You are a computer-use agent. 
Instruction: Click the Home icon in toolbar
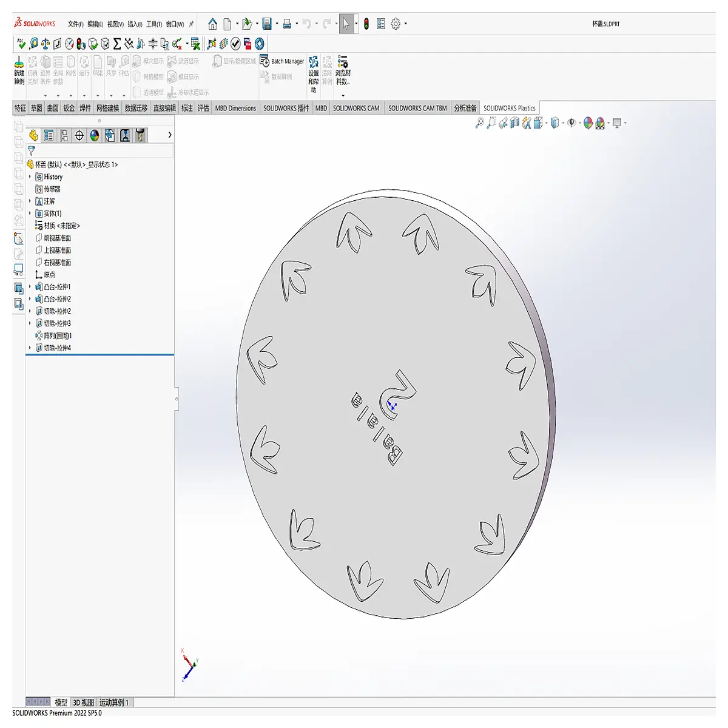[212, 24]
